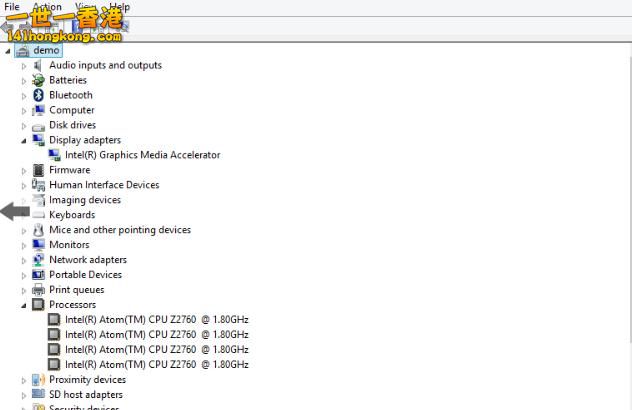Click the Disk drives icon
Screen dimensions: 632x410
pos(39,125)
